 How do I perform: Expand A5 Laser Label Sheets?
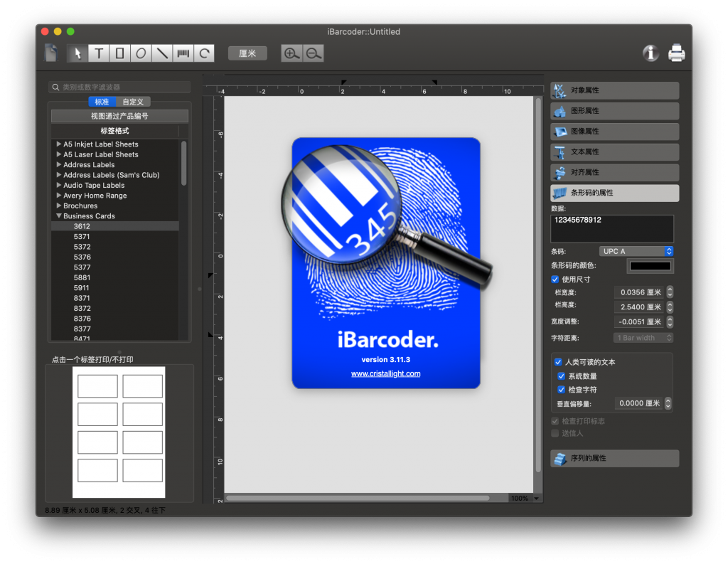click(x=58, y=154)
